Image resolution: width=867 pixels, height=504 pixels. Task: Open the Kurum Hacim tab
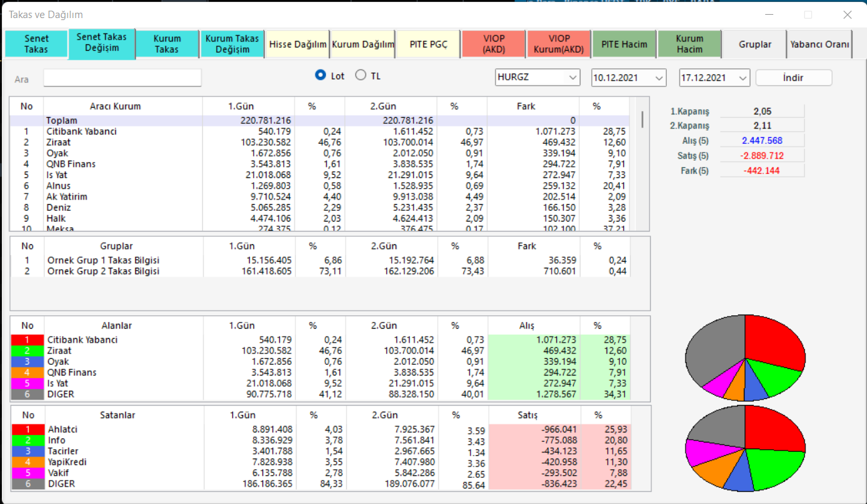pos(690,44)
